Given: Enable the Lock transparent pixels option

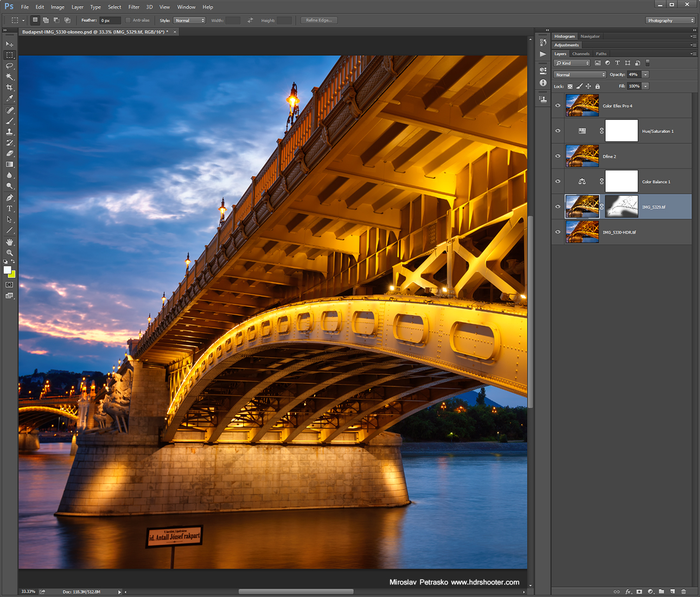Looking at the screenshot, I should click(x=570, y=86).
